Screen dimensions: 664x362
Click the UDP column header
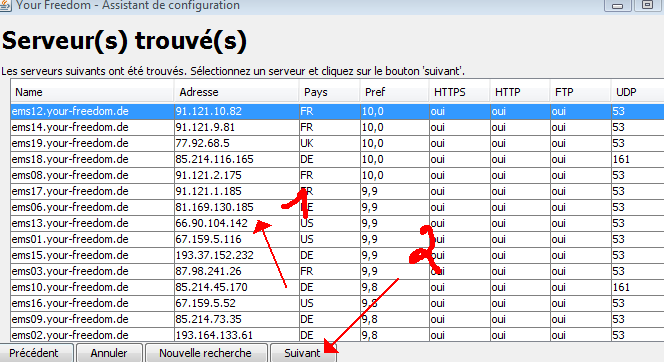(638, 92)
